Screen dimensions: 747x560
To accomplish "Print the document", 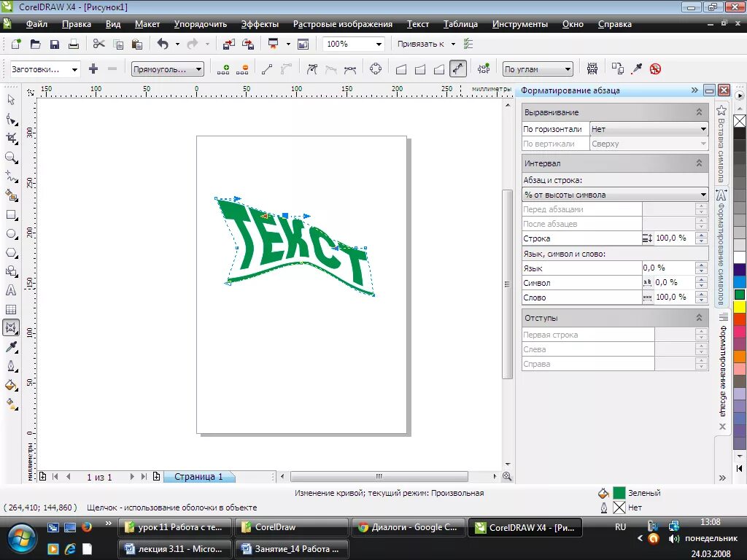I will click(x=74, y=44).
